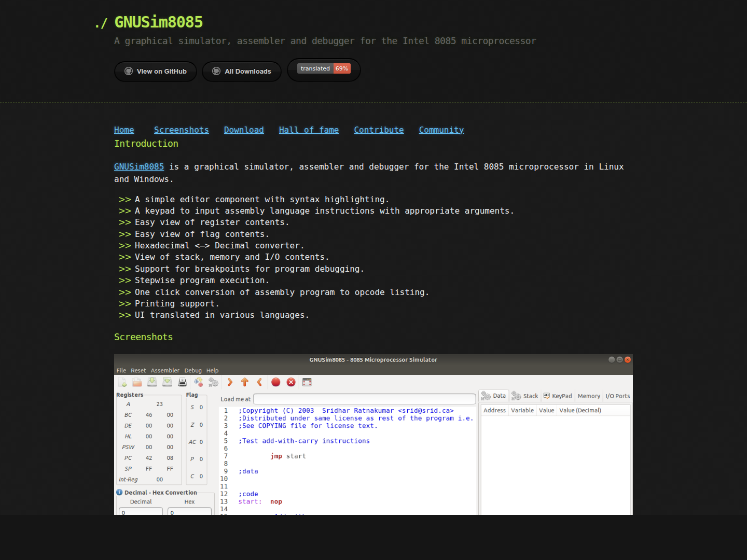The image size is (747, 560).
Task: Click the Print icon in screenshot toolbar
Action: click(x=182, y=382)
